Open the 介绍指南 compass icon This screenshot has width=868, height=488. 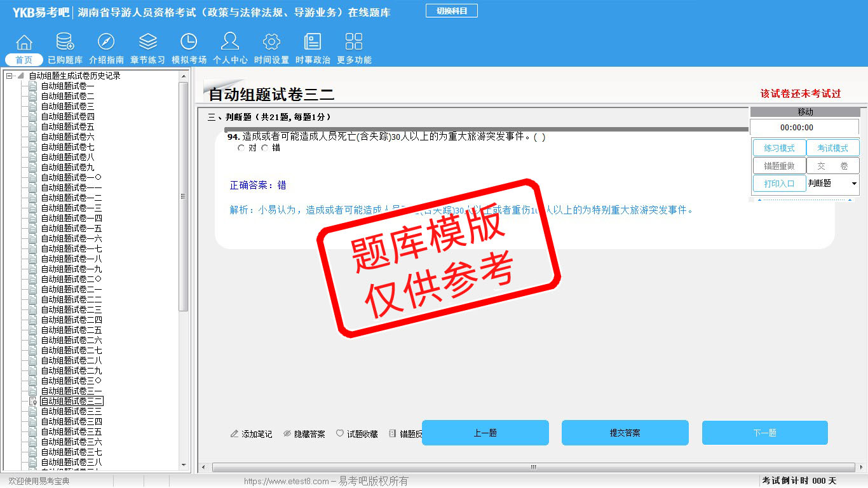pos(106,43)
